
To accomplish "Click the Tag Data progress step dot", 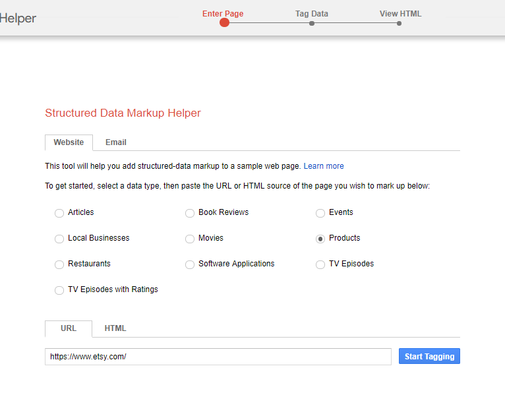I will pyautogui.click(x=312, y=23).
